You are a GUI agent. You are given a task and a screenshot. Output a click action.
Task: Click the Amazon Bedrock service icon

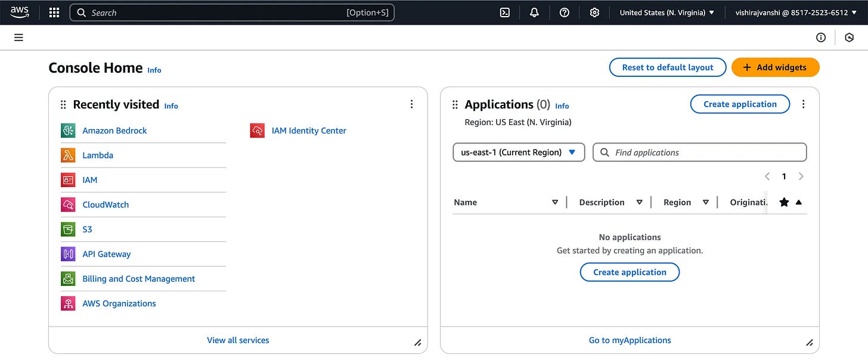tap(68, 130)
